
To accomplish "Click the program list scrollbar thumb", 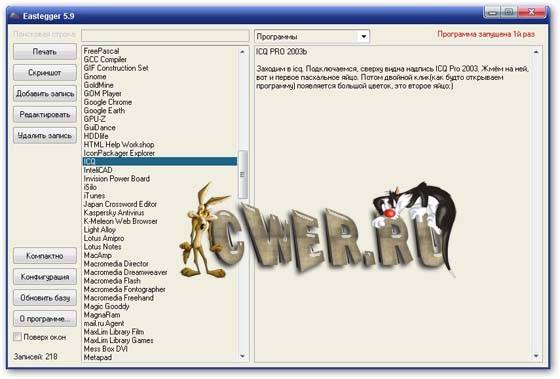I will (x=243, y=175).
